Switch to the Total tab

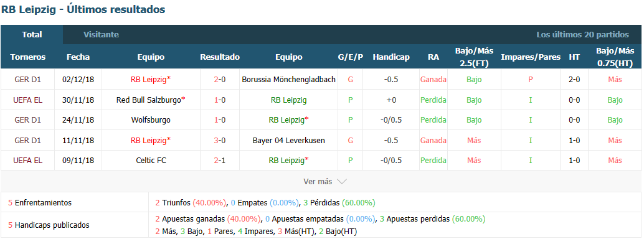pos(32,34)
